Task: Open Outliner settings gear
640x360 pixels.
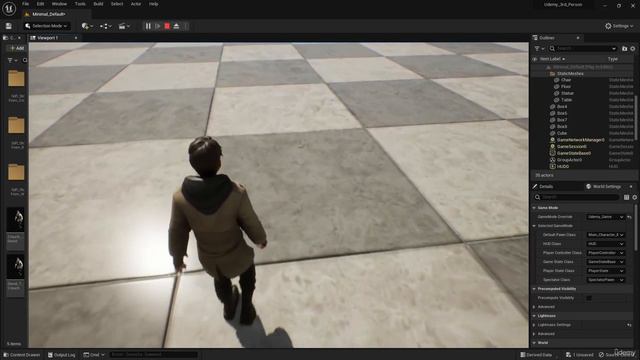Action: pyautogui.click(x=633, y=49)
